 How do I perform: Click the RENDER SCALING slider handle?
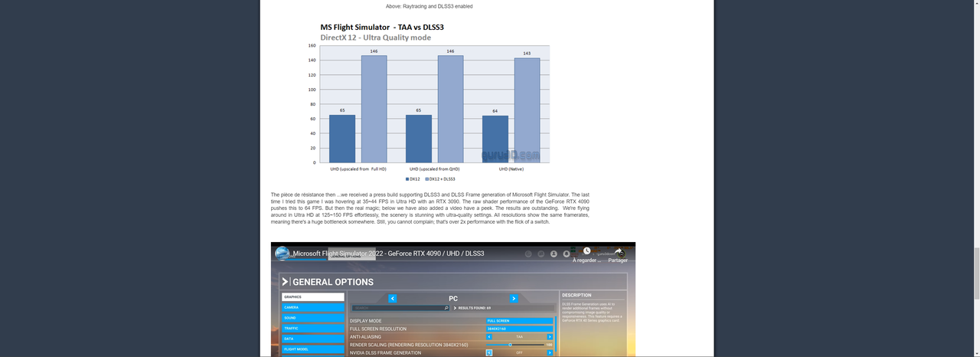(510, 345)
